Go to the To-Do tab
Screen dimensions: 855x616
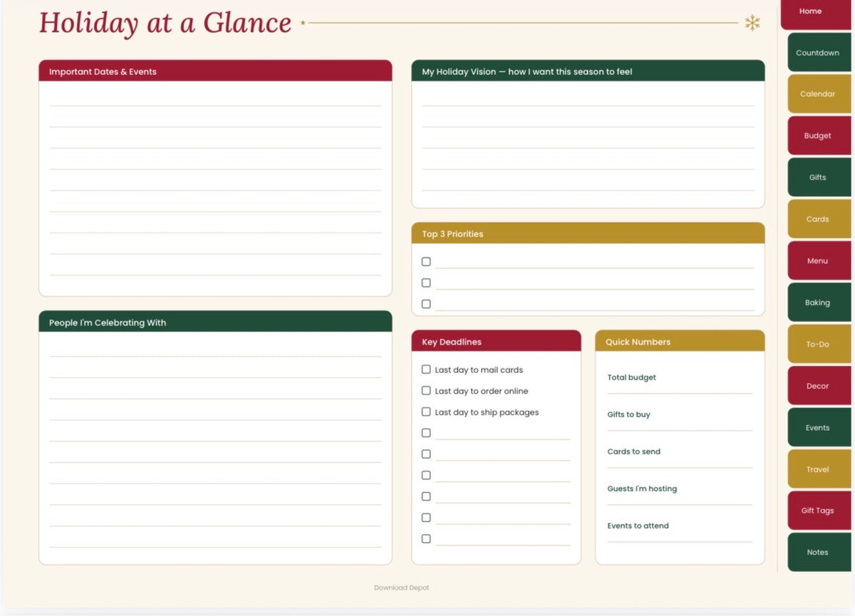819,344
